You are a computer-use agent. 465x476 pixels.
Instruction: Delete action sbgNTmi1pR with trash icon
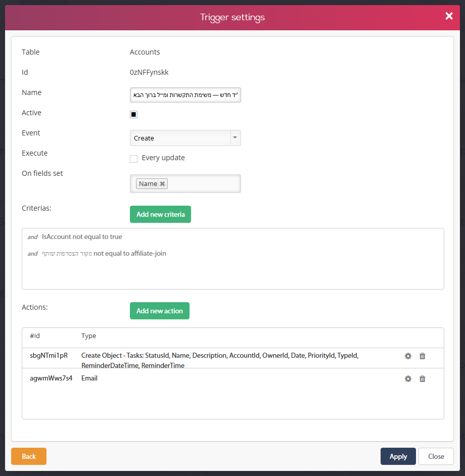[422, 356]
